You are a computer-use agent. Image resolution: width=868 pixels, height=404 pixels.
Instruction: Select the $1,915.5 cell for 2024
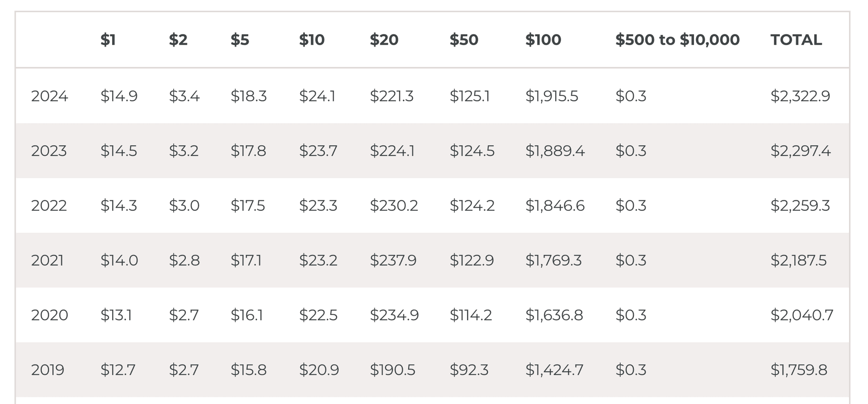click(x=552, y=96)
